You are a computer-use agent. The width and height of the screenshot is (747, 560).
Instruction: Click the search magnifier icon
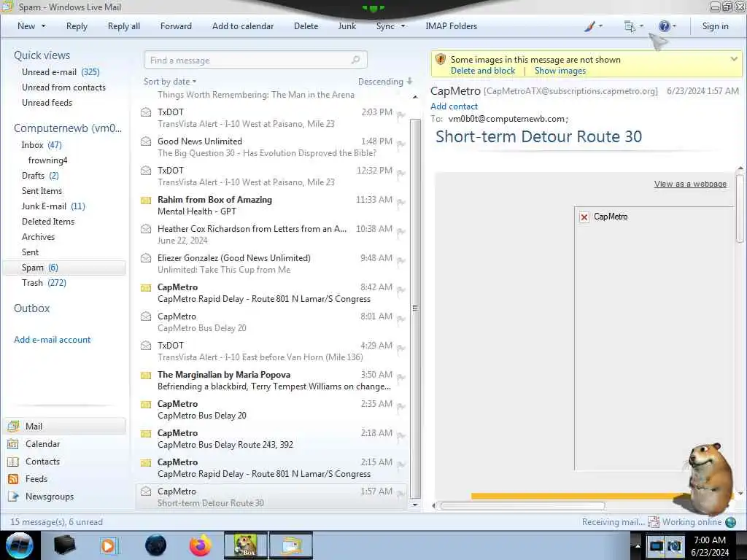355,60
